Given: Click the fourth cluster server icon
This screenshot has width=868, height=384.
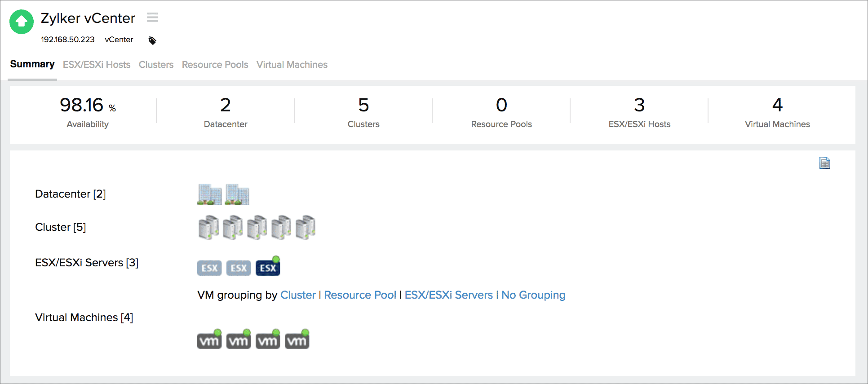Looking at the screenshot, I should click(281, 227).
